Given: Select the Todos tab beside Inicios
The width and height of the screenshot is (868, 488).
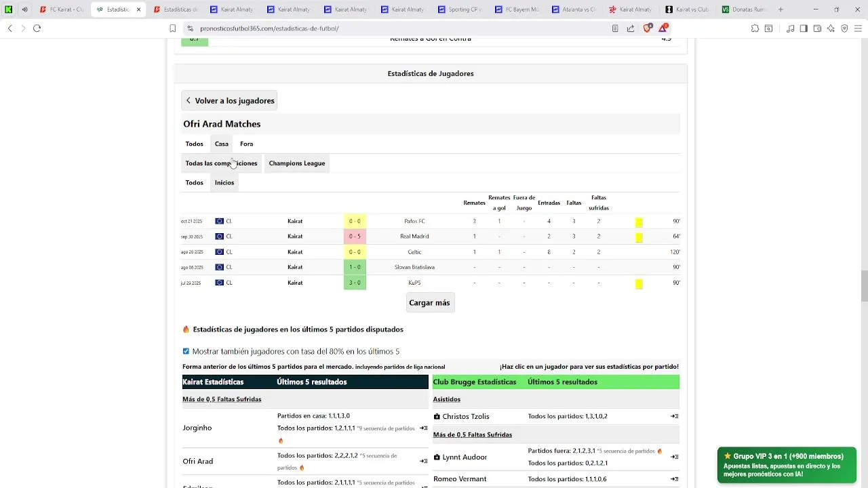Looking at the screenshot, I should point(195,182).
